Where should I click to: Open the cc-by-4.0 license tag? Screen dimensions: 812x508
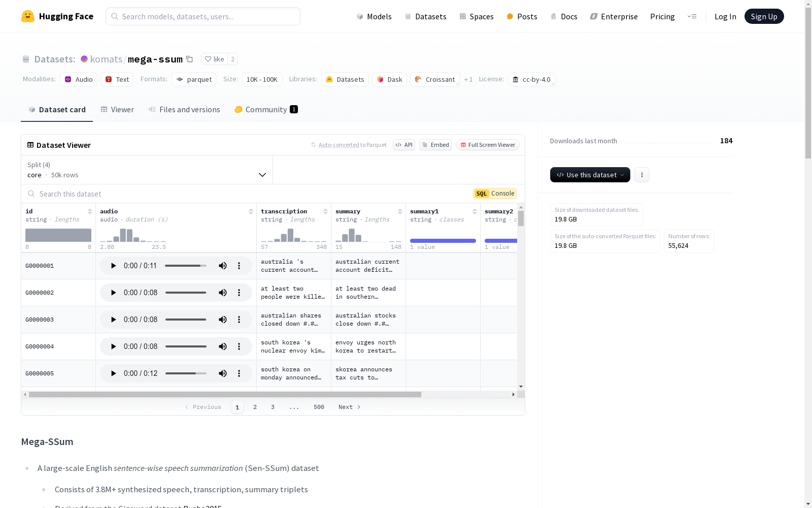(531, 79)
